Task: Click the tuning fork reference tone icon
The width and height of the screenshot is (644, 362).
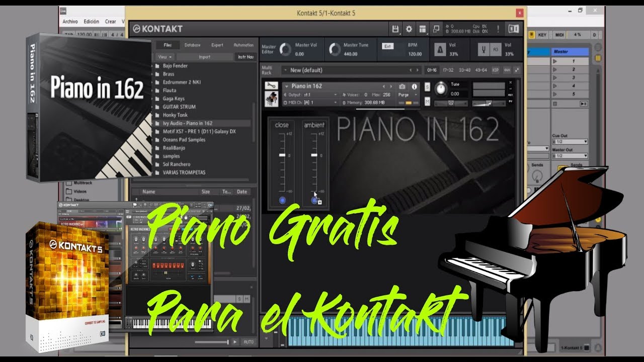Action: click(484, 49)
